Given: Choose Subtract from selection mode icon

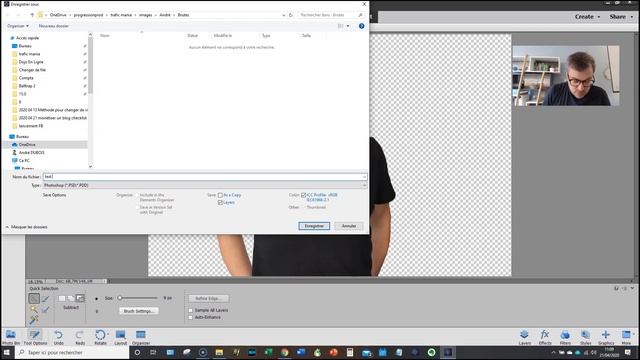Looking at the screenshot, I should coord(80,298).
